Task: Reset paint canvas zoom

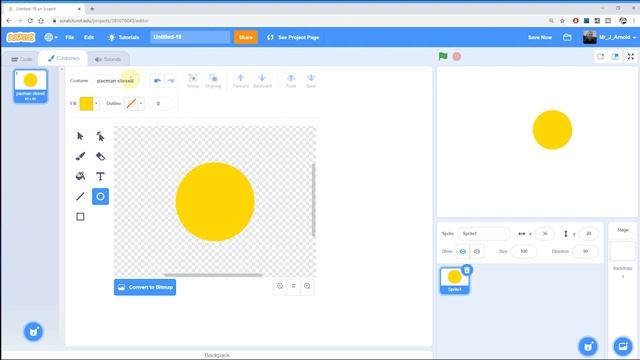Action: (x=293, y=286)
